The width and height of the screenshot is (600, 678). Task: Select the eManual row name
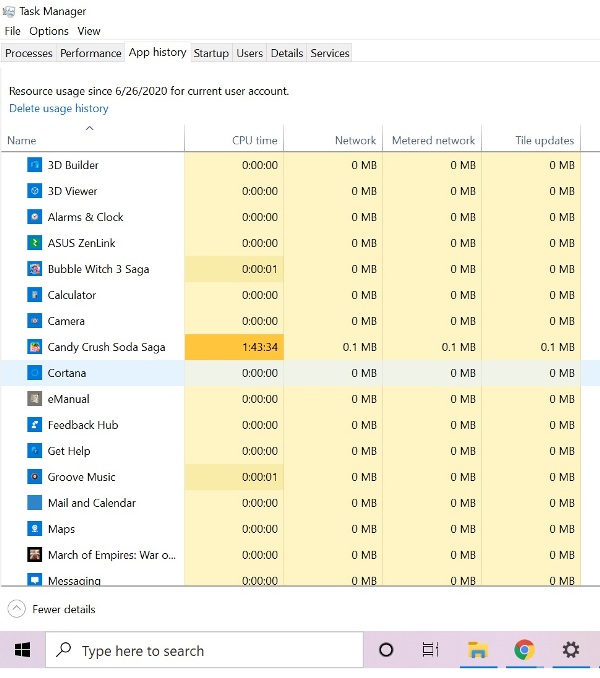pyautogui.click(x=68, y=399)
